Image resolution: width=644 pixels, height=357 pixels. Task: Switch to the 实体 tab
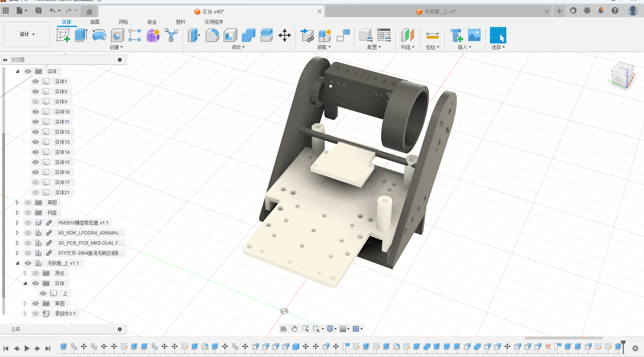(67, 22)
